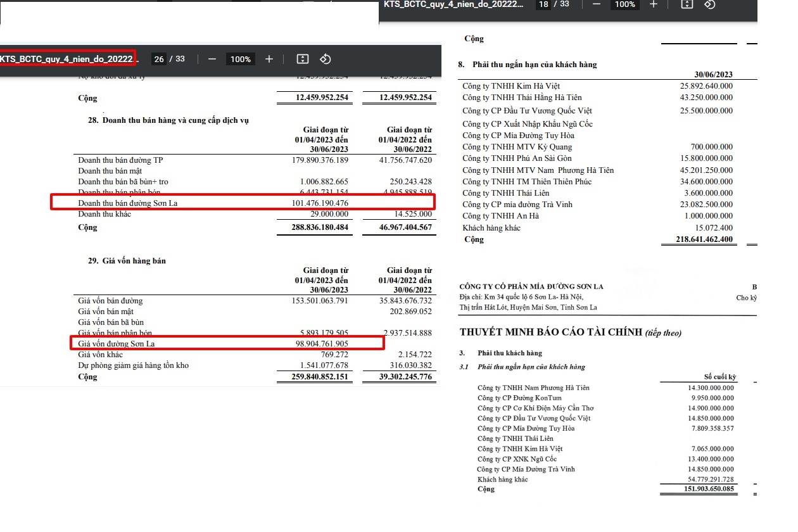This screenshot has width=798, height=532.
Task: Click the page number field showing 18
Action: point(543,4)
